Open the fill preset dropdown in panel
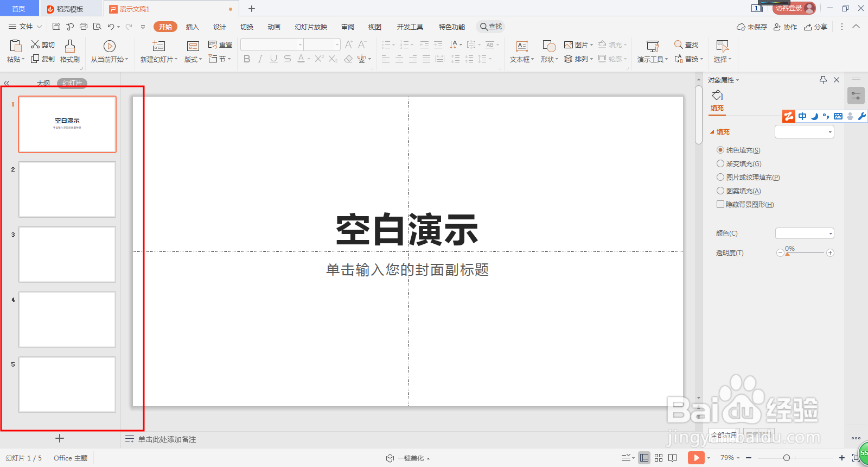868x467 pixels. 804,131
